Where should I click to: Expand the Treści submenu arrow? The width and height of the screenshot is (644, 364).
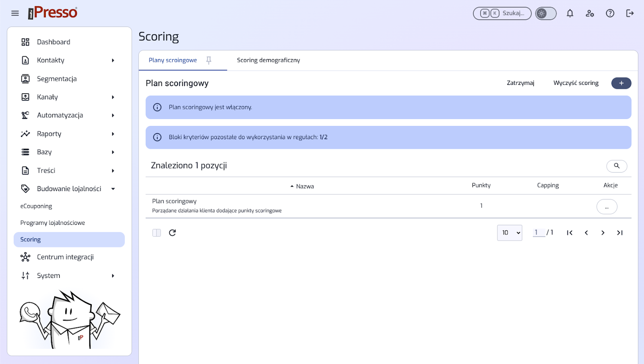click(113, 171)
